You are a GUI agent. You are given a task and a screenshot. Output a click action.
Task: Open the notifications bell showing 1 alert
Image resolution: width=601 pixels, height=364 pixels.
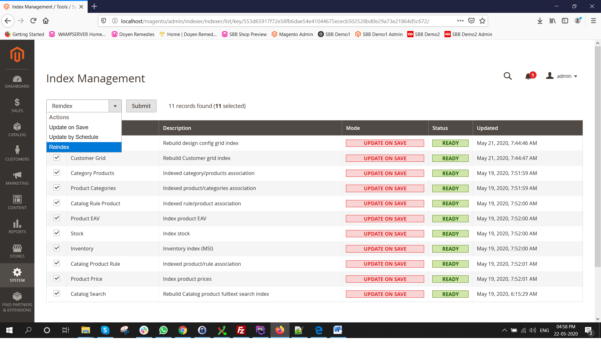point(529,76)
